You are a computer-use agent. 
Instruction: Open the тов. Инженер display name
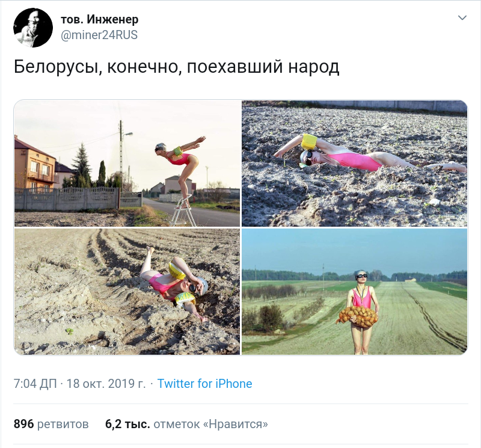point(100,19)
